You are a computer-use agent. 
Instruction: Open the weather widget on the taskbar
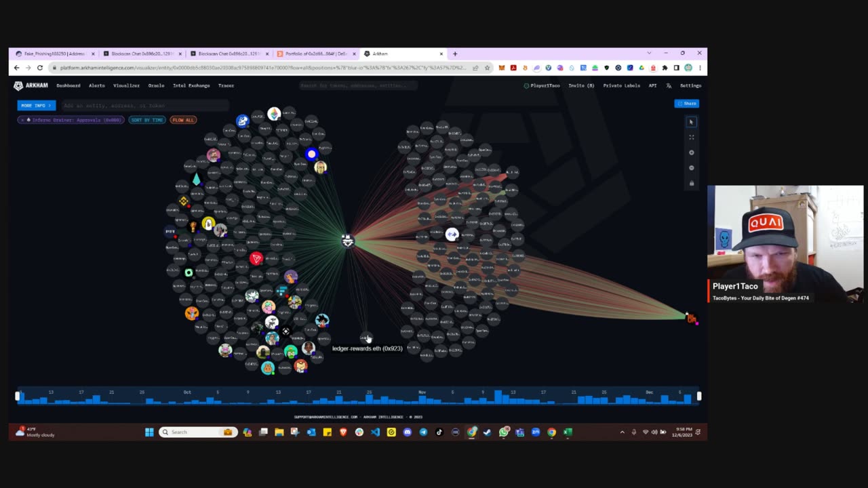click(x=35, y=432)
